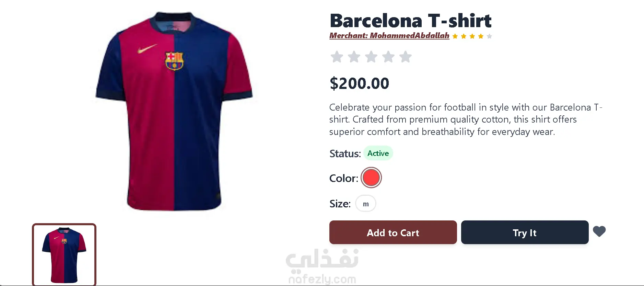
Task: Click the $200.00 price text
Action: pyautogui.click(x=359, y=83)
